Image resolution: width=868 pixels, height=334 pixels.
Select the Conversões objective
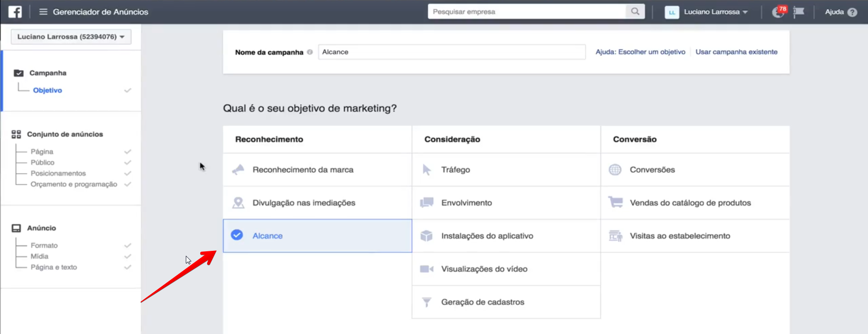click(695, 170)
